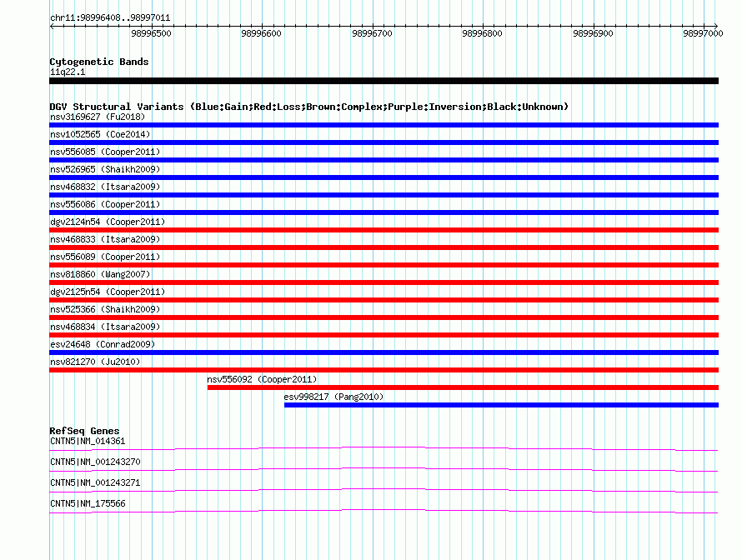Click the 98996600 ruler position
The image size is (742, 560).
pyautogui.click(x=261, y=33)
